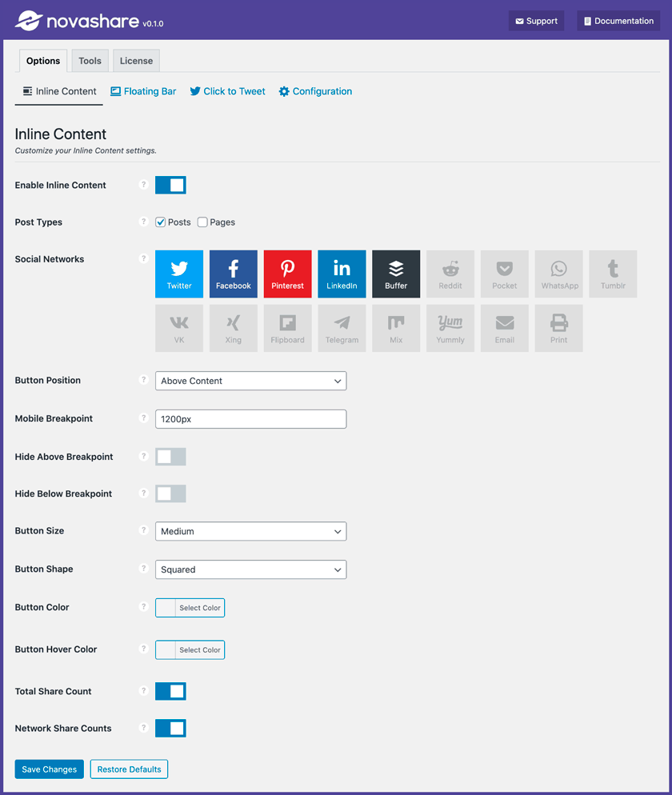Toggle the Buffer network button

(x=396, y=274)
